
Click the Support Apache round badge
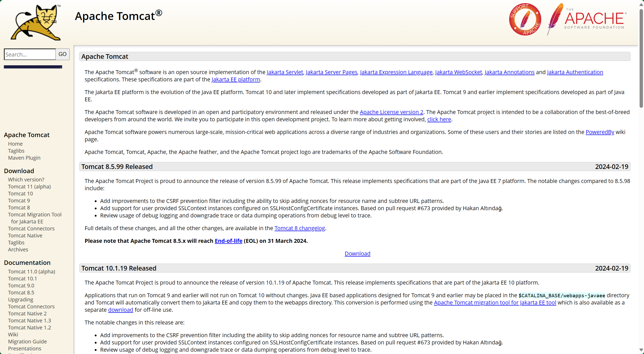coord(525,19)
